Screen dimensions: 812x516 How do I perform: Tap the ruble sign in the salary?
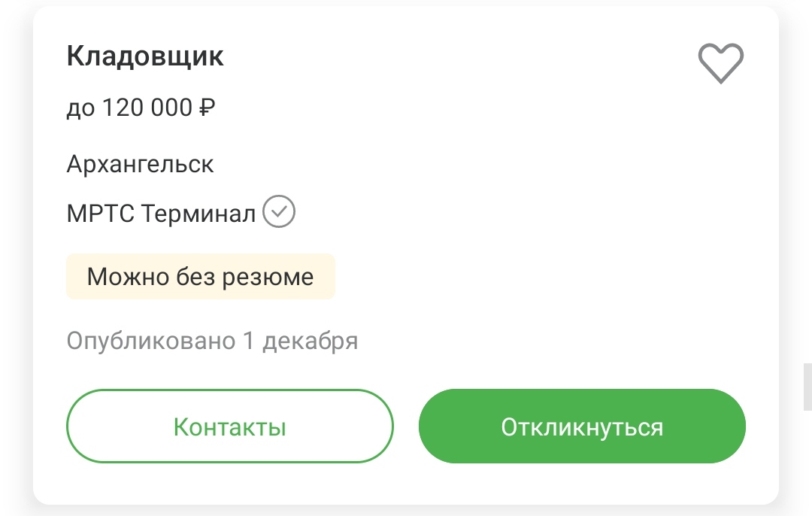tap(208, 108)
